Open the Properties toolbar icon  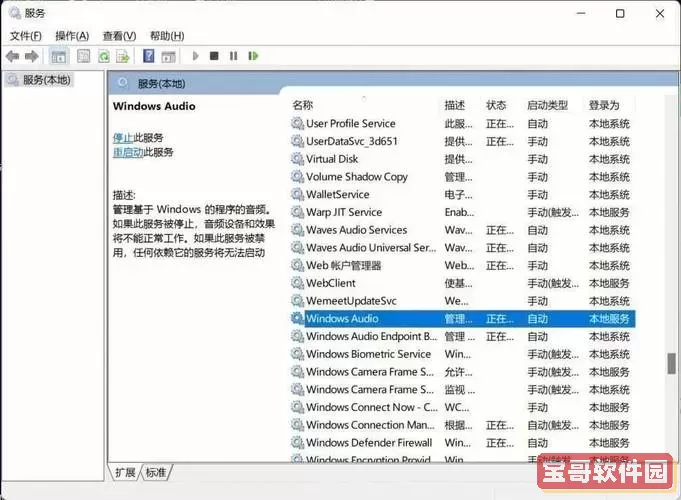(83, 56)
